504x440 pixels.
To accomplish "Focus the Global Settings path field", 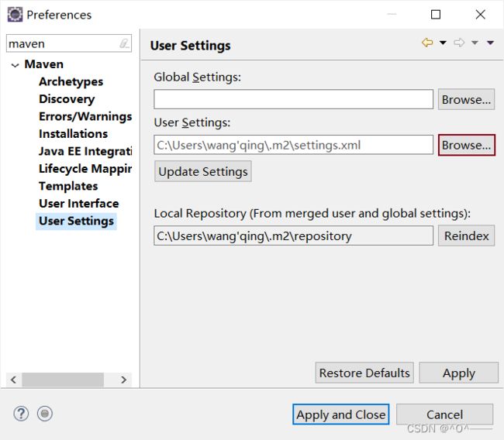I will [293, 100].
